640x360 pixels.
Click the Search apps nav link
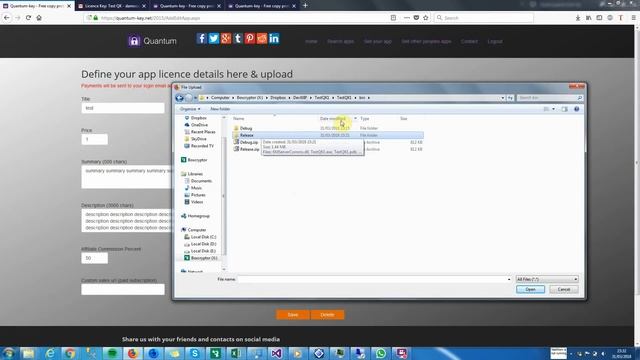[340, 42]
